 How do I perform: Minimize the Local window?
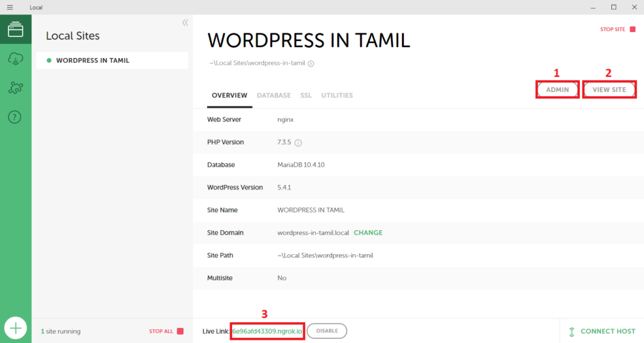pos(593,8)
